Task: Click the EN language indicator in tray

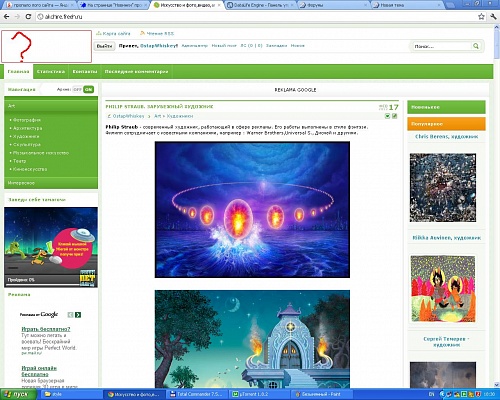Action: pos(431,394)
